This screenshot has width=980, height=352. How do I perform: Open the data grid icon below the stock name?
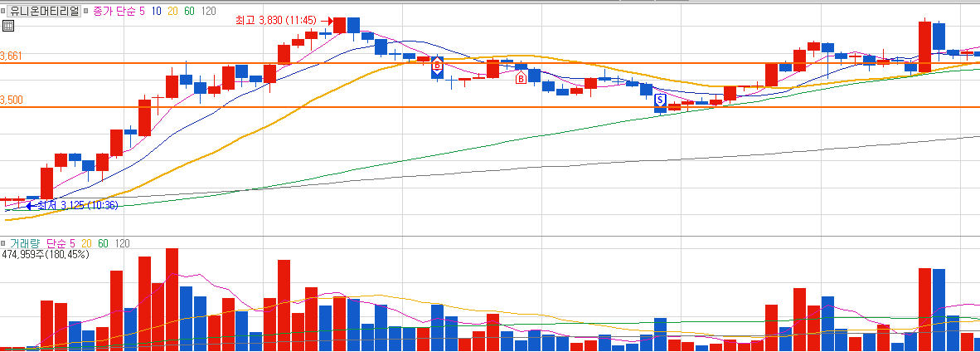click(8, 26)
